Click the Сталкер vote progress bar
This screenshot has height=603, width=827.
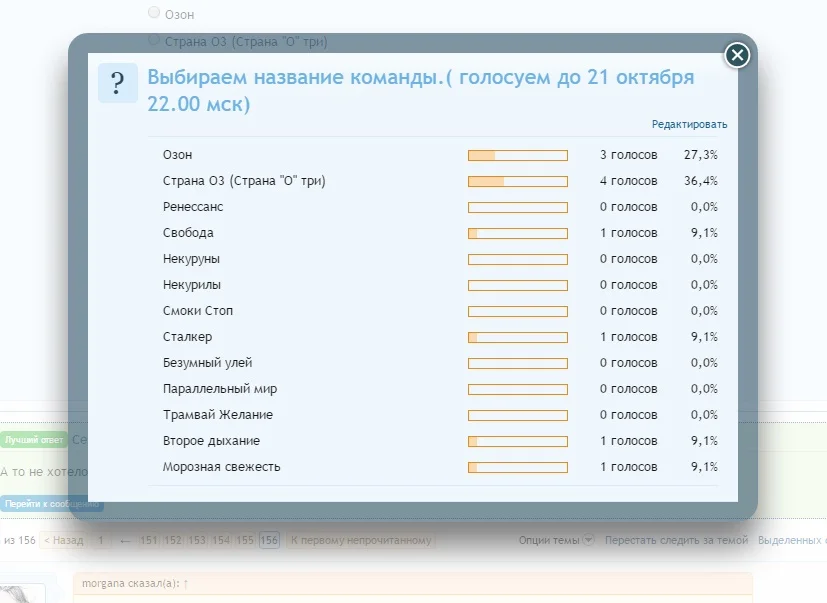point(518,337)
